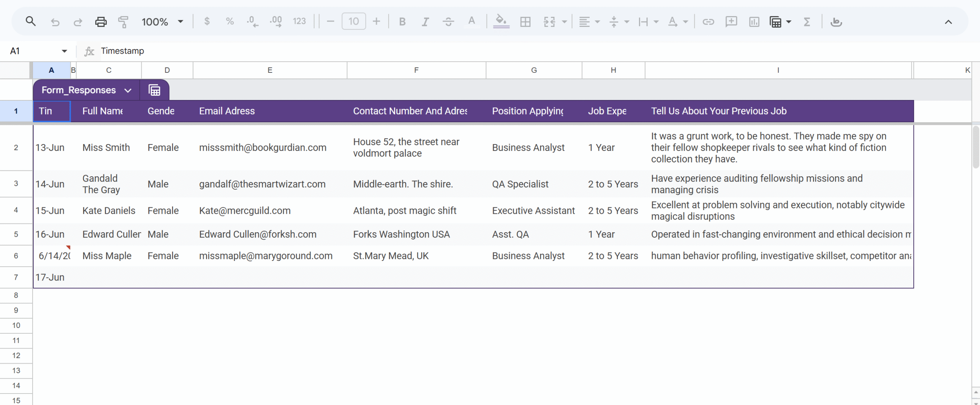Select the 17-Jun date cell

tap(52, 277)
